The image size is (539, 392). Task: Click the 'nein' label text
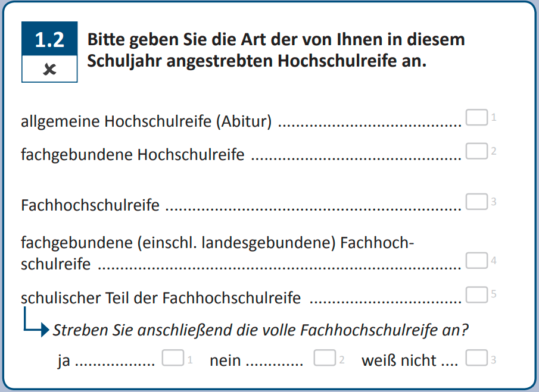pyautogui.click(x=225, y=361)
